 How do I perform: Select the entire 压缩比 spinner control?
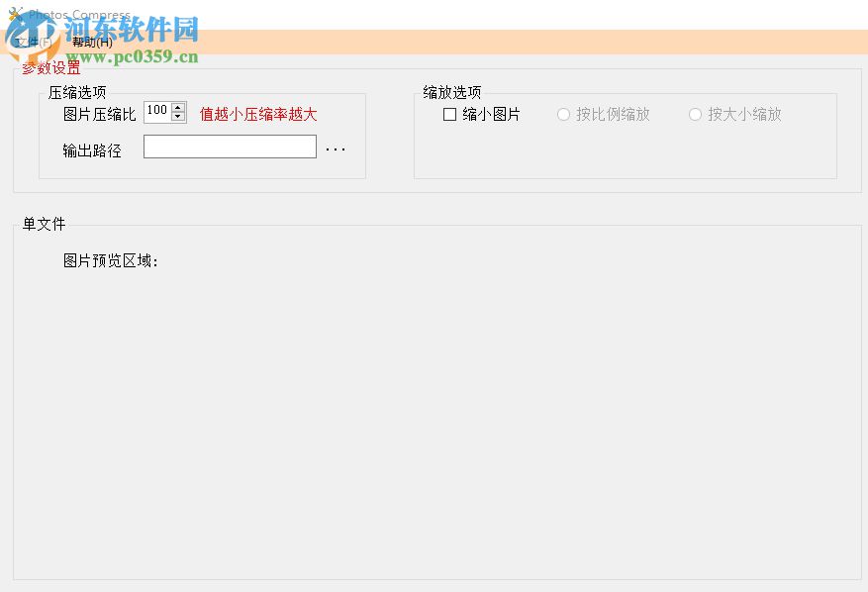(x=163, y=111)
